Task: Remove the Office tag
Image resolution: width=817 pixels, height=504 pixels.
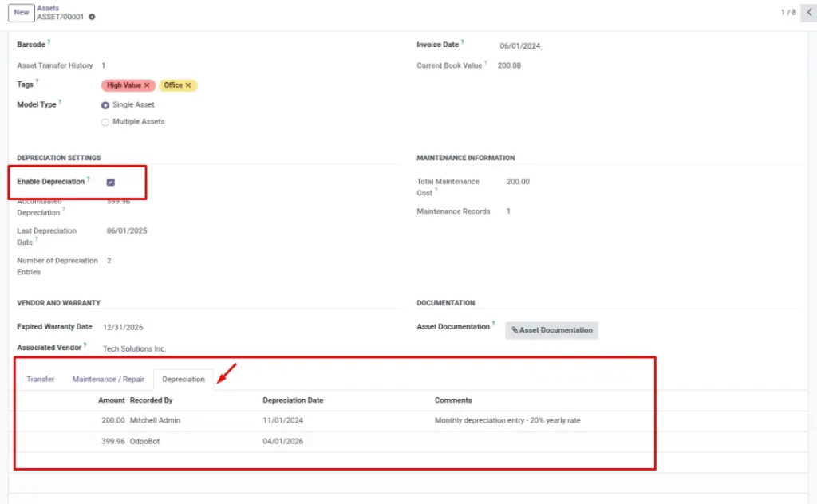Action: (x=188, y=85)
